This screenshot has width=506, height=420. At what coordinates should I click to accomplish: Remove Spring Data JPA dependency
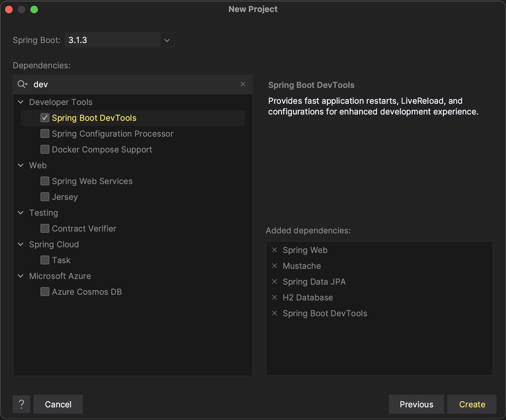coord(275,281)
